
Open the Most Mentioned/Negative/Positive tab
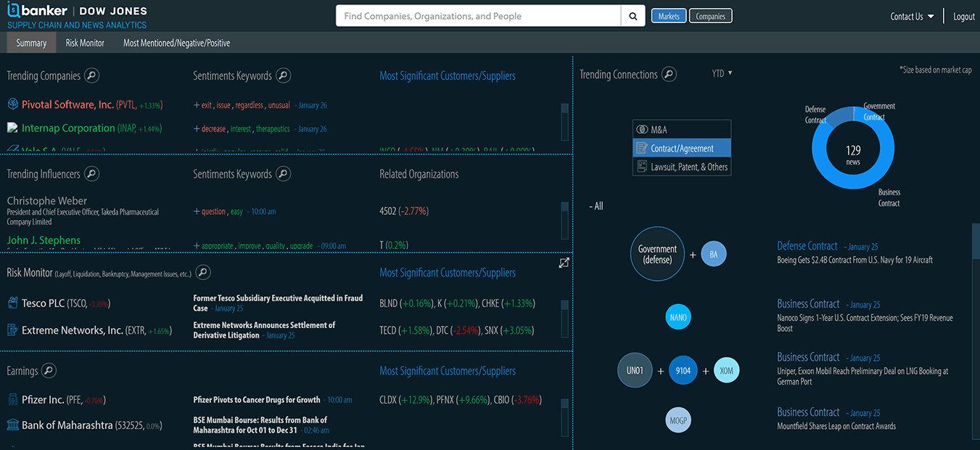[x=177, y=43]
